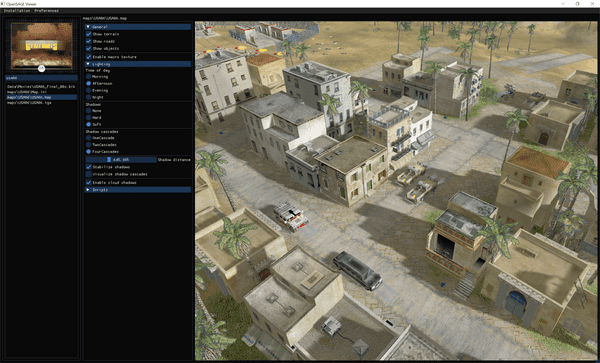Expand the Scripts section
600x363 pixels.
click(x=138, y=190)
